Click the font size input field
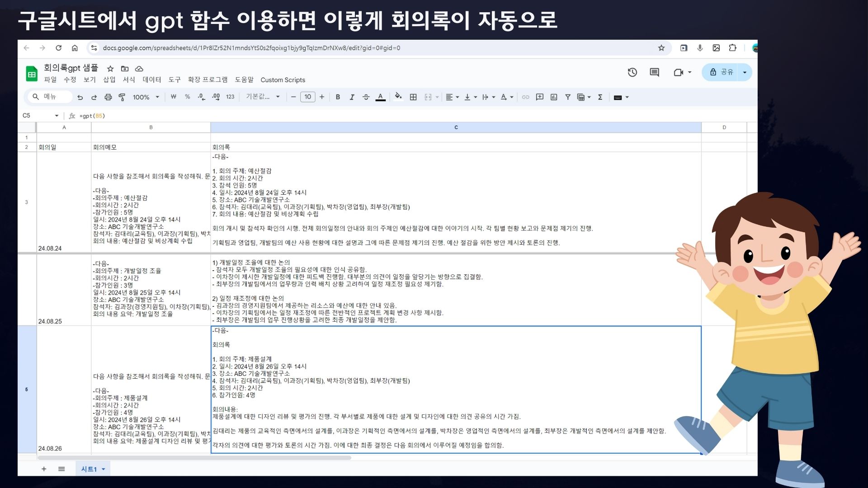Viewport: 868px width, 488px height. 307,97
